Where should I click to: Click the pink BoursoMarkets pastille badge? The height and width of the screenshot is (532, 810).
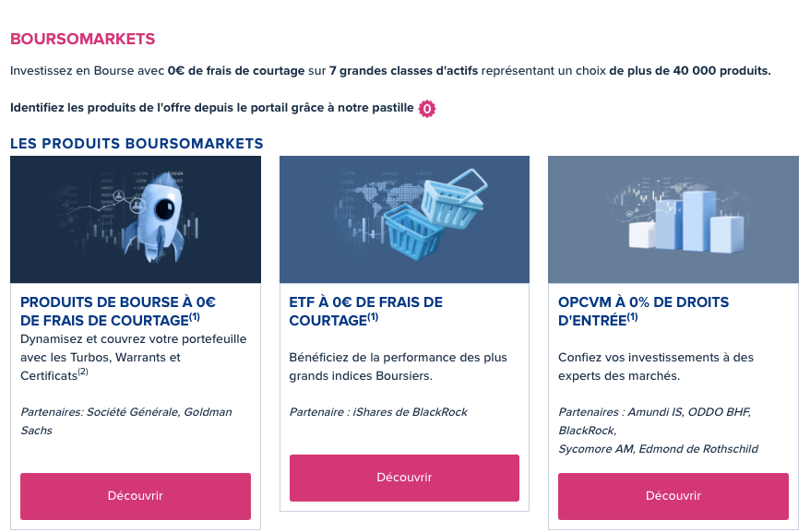click(x=426, y=109)
